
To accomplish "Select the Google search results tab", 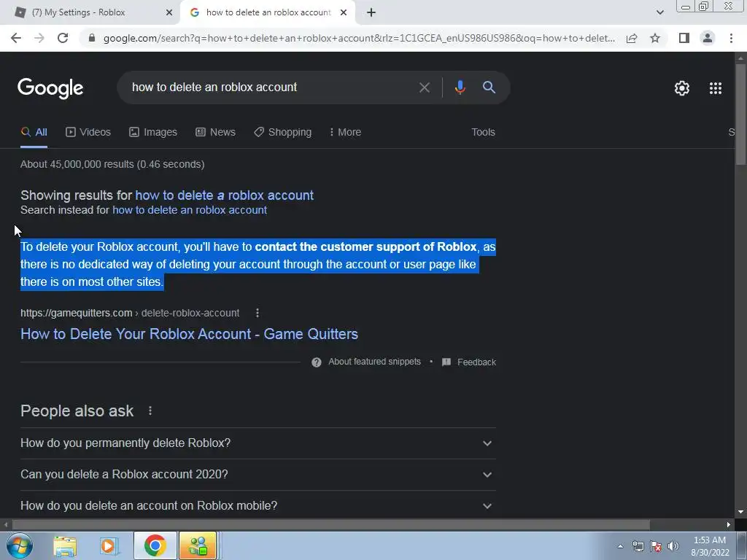I will (268, 12).
